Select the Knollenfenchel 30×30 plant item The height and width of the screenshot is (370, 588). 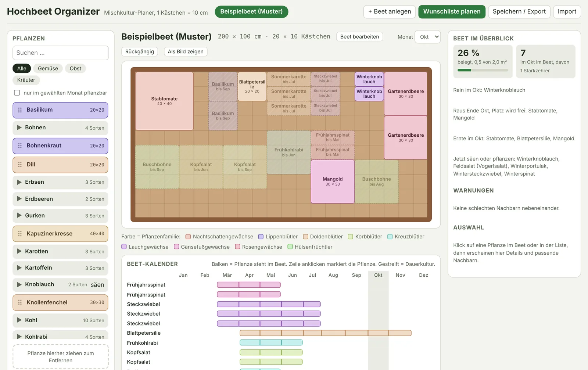(60, 302)
